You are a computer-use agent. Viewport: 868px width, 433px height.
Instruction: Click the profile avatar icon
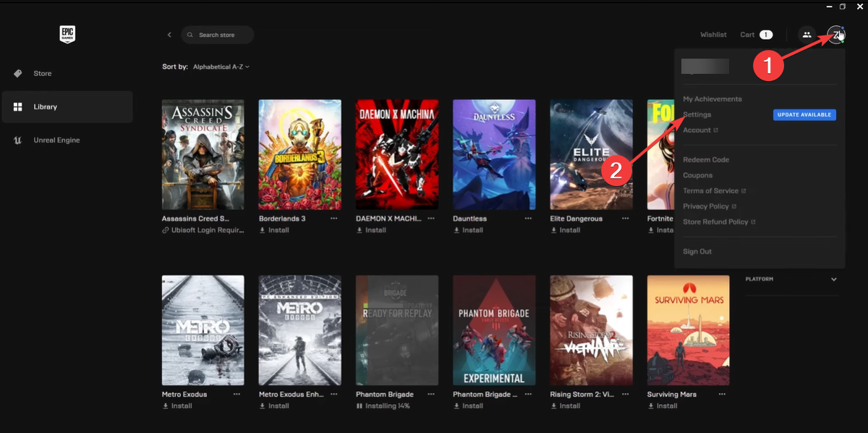click(x=835, y=34)
